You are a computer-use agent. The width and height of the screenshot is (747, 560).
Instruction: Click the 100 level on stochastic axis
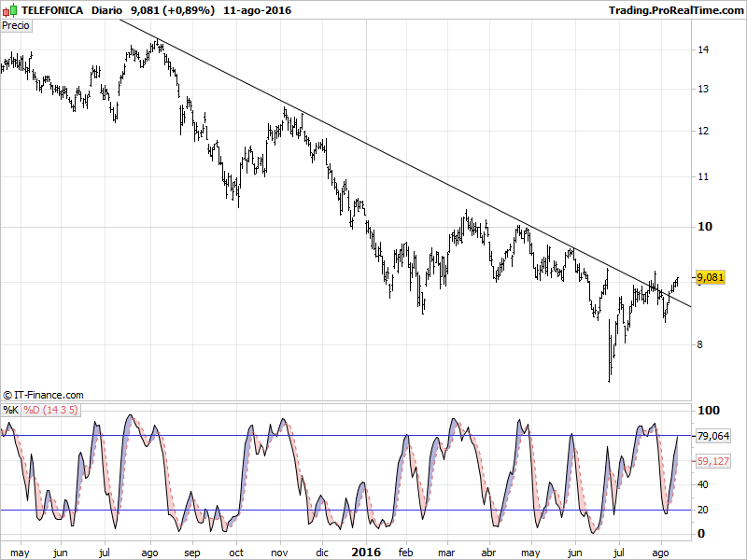(x=708, y=411)
